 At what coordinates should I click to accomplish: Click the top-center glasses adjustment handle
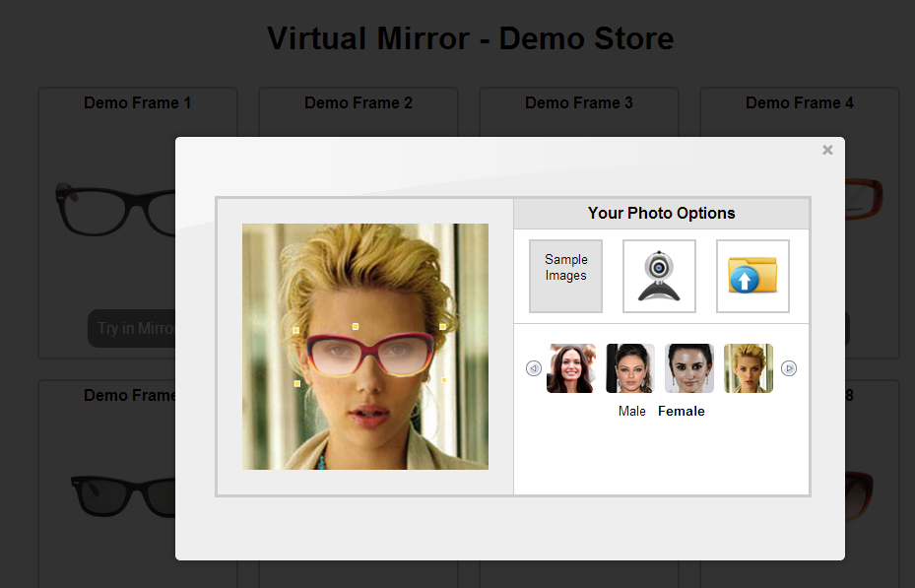click(x=356, y=327)
